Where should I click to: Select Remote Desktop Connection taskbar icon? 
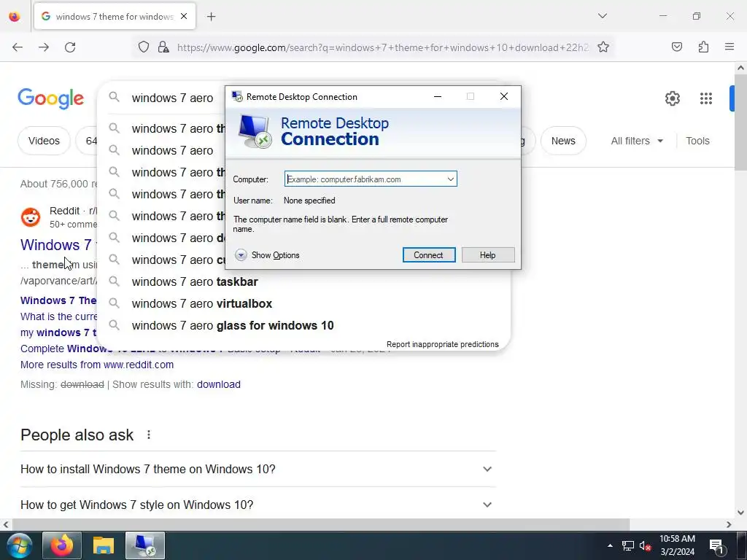pyautogui.click(x=145, y=545)
